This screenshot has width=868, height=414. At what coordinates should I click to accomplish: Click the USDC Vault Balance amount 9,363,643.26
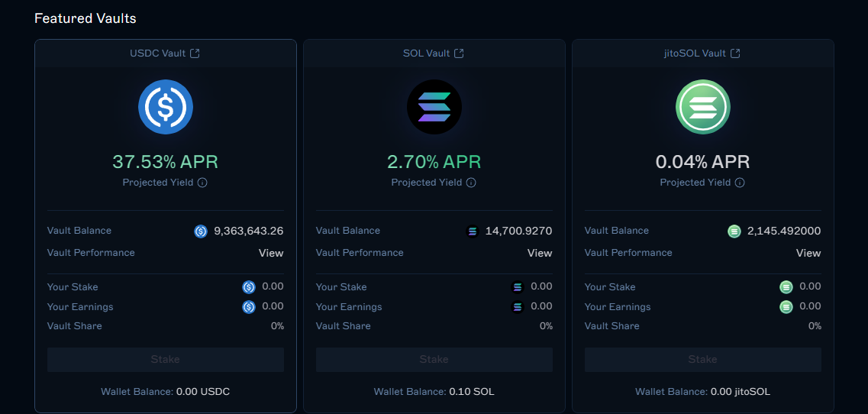tap(249, 231)
